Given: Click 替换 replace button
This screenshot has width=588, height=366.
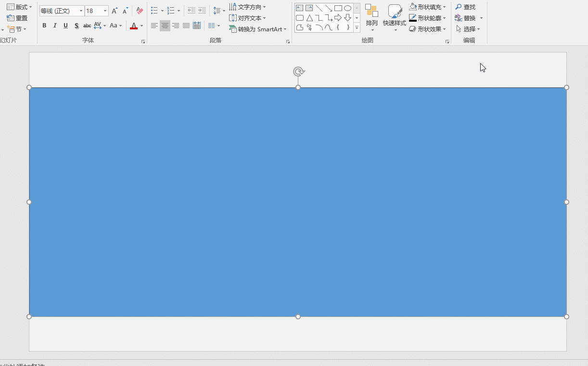Looking at the screenshot, I should [465, 18].
